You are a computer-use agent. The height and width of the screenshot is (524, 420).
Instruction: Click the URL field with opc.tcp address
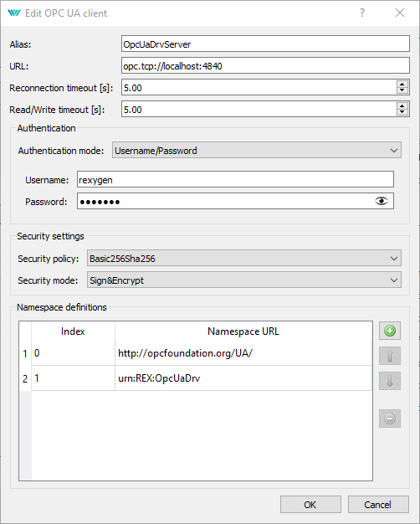[x=265, y=65]
